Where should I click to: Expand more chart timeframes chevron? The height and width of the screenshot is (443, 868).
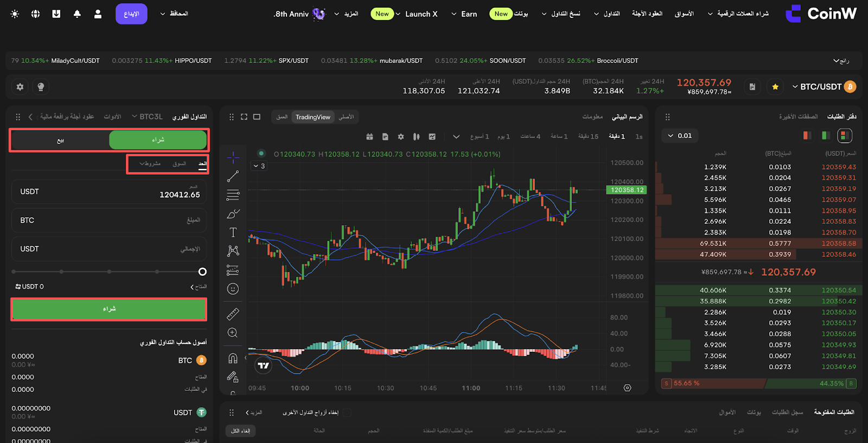pyautogui.click(x=456, y=137)
